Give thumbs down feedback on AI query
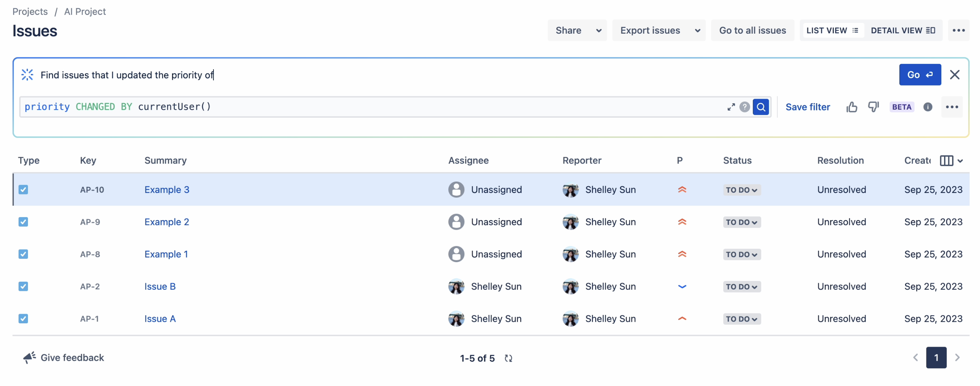This screenshot has width=980, height=386. [874, 107]
